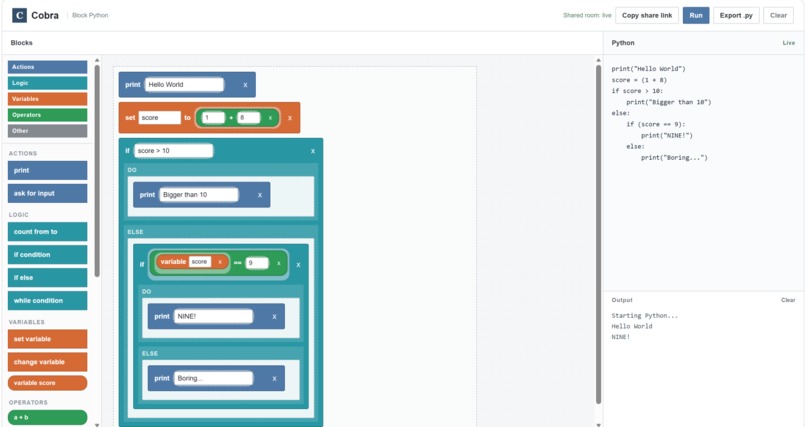Pick the print block from palette
The width and height of the screenshot is (806, 427).
(47, 171)
